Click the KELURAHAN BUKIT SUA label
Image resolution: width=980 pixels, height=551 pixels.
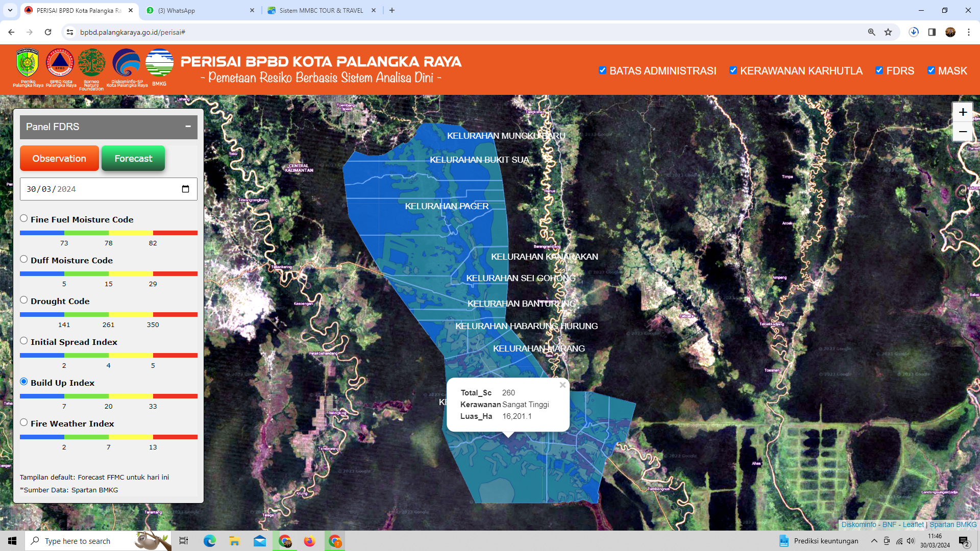tap(479, 160)
